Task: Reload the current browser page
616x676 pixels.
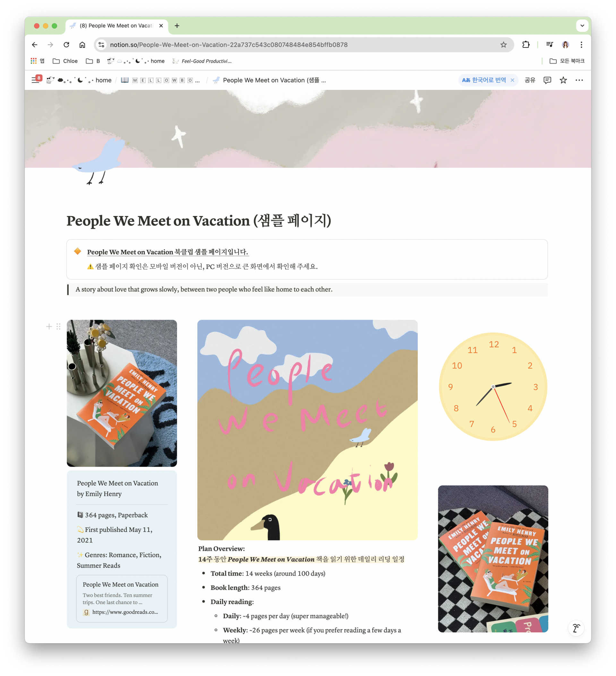Action: tap(66, 45)
